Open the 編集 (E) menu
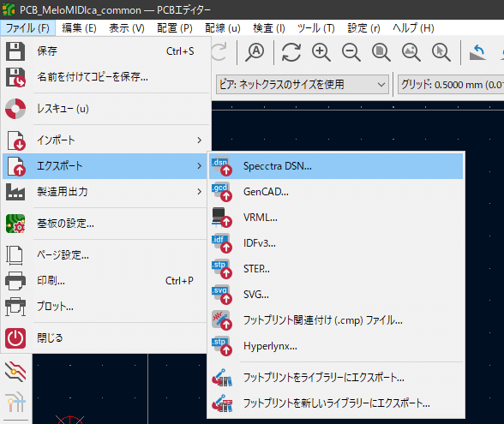504x424 pixels. 79,28
